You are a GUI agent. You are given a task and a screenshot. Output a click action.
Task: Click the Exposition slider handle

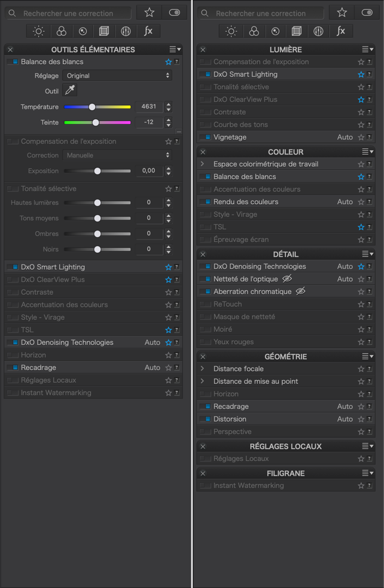(x=97, y=171)
